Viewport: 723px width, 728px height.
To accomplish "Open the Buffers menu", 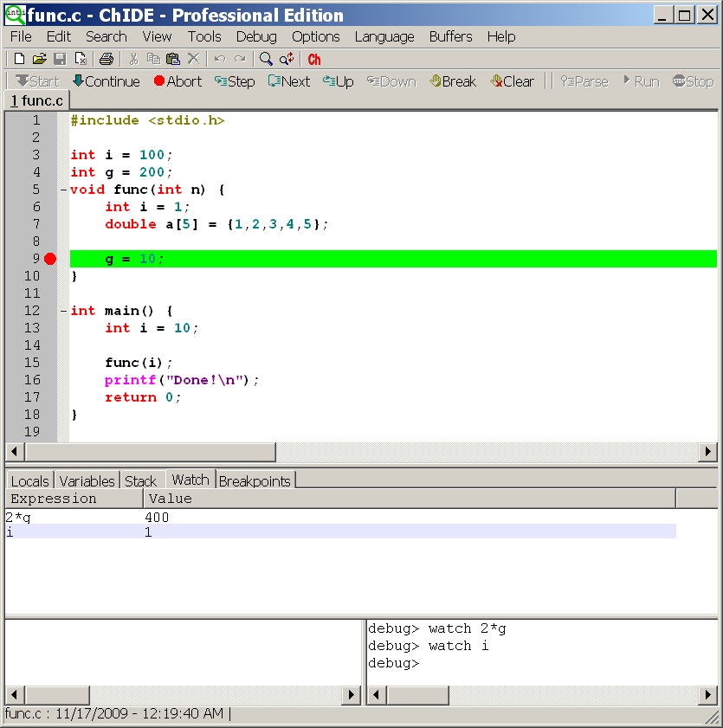I will (450, 36).
